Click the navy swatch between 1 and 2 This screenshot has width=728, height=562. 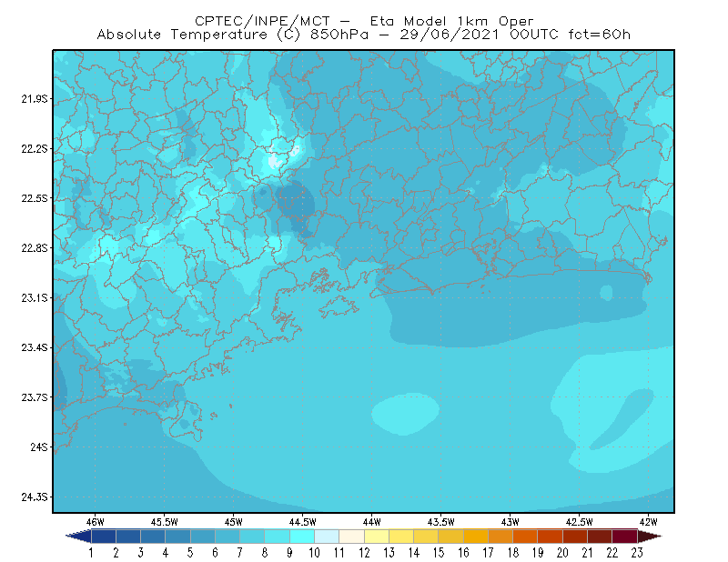coord(104,537)
